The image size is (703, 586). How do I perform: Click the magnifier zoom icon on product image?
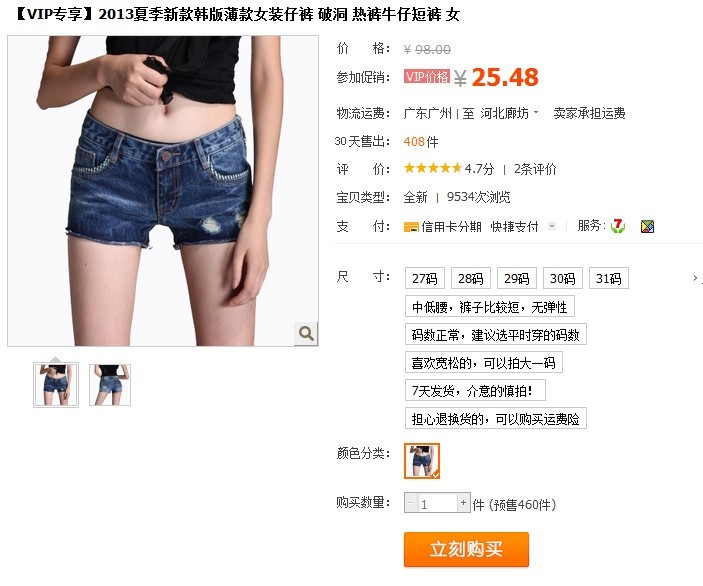[x=306, y=333]
